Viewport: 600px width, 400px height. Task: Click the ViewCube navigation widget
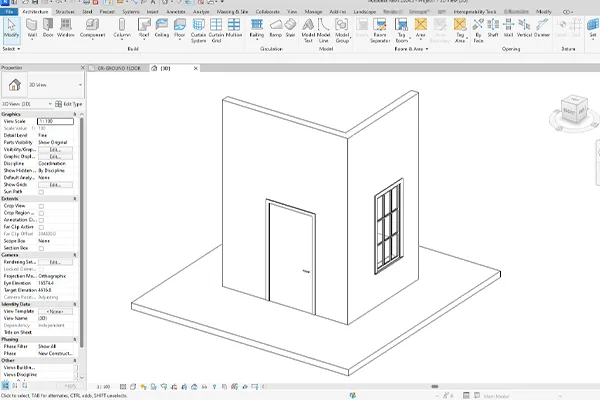coord(574,113)
